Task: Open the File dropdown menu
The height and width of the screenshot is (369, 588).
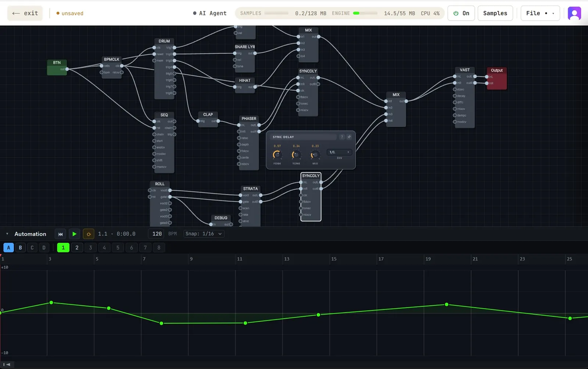Action: pos(540,13)
